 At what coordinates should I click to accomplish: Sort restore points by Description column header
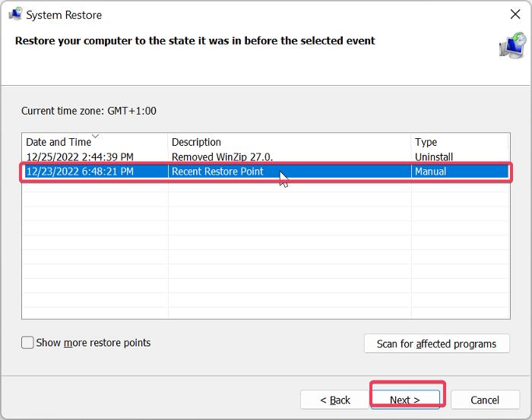tap(196, 142)
